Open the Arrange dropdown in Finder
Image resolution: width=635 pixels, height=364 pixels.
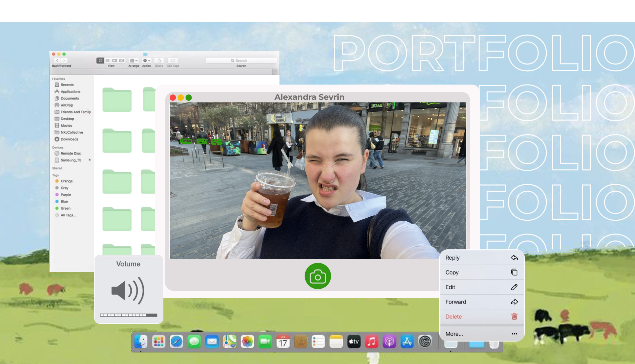click(x=134, y=60)
